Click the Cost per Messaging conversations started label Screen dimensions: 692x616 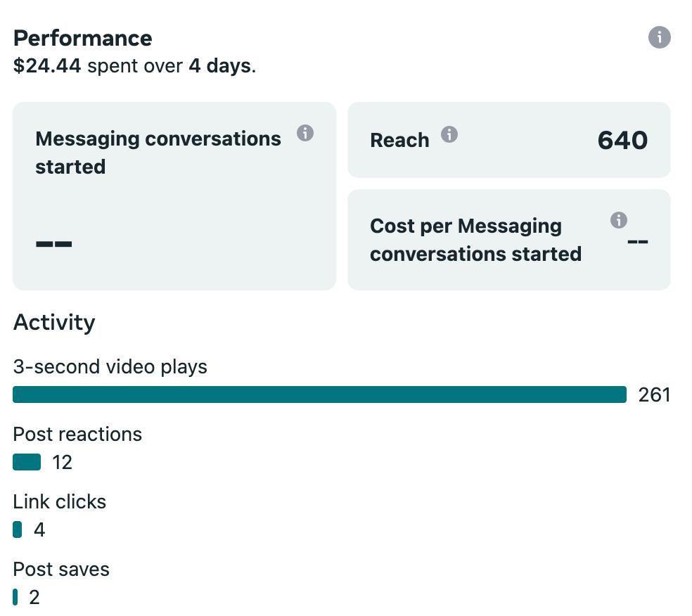(475, 240)
